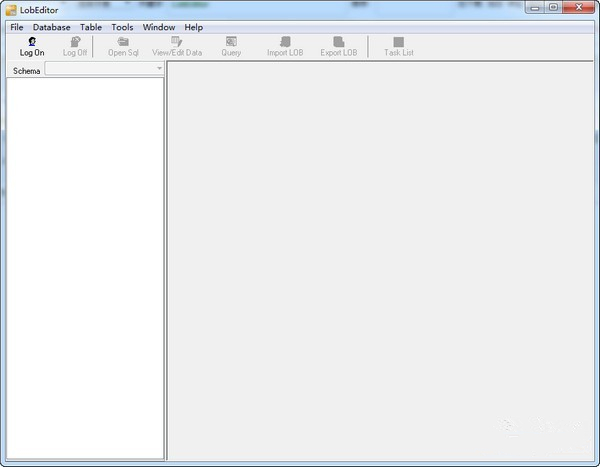The height and width of the screenshot is (467, 600).
Task: Click the LobEditor title bar app icon
Action: coord(11,10)
